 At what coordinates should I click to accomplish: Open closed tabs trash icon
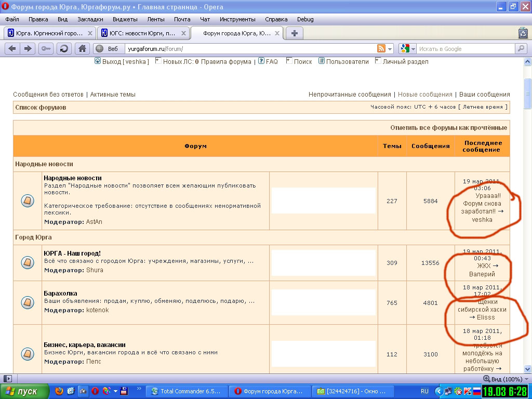tap(523, 33)
